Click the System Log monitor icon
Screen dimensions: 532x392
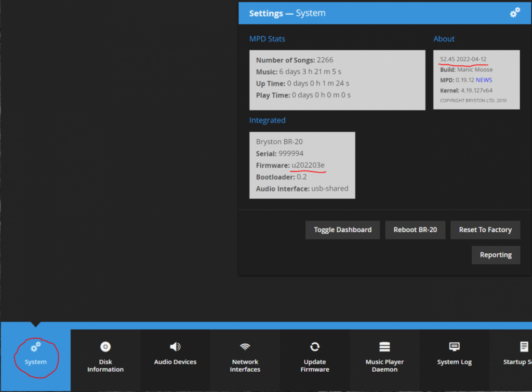[454, 346]
